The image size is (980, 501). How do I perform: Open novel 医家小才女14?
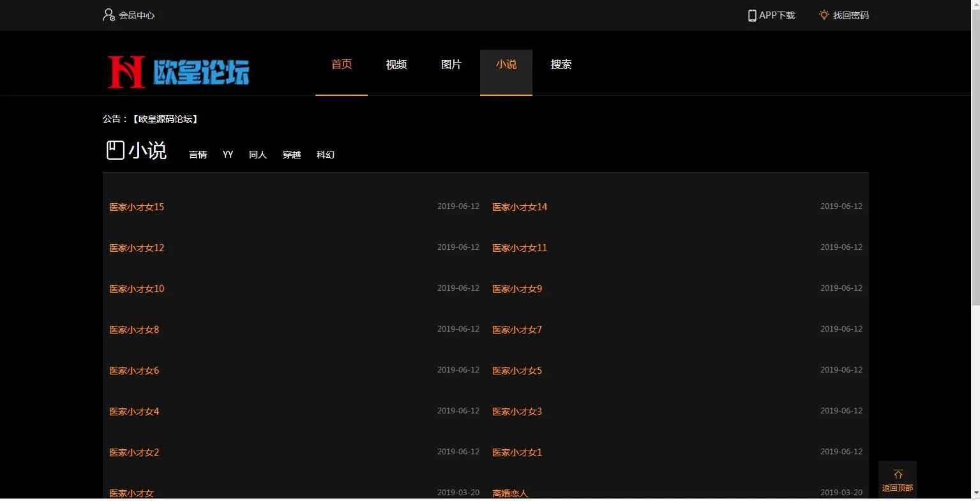coord(520,207)
